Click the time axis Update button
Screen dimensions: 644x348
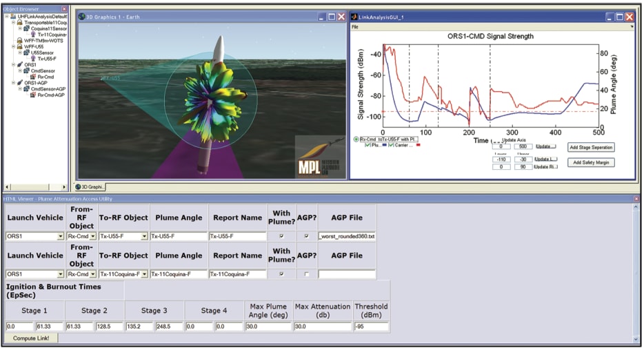tap(546, 146)
